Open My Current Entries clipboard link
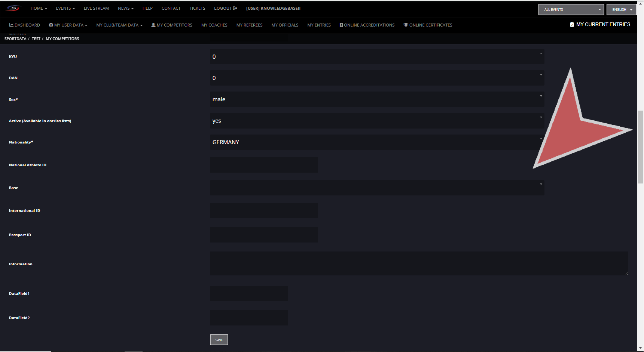Image resolution: width=644 pixels, height=352 pixels. (600, 24)
